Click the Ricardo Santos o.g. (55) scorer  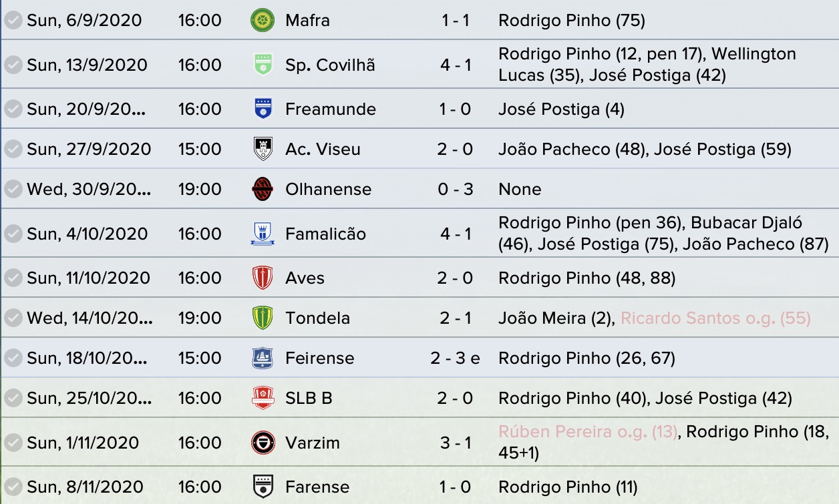coord(715,318)
